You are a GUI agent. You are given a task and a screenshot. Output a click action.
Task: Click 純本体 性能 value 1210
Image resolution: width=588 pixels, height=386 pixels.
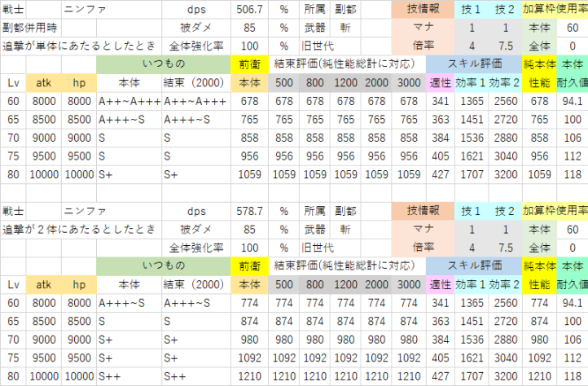[540, 376]
